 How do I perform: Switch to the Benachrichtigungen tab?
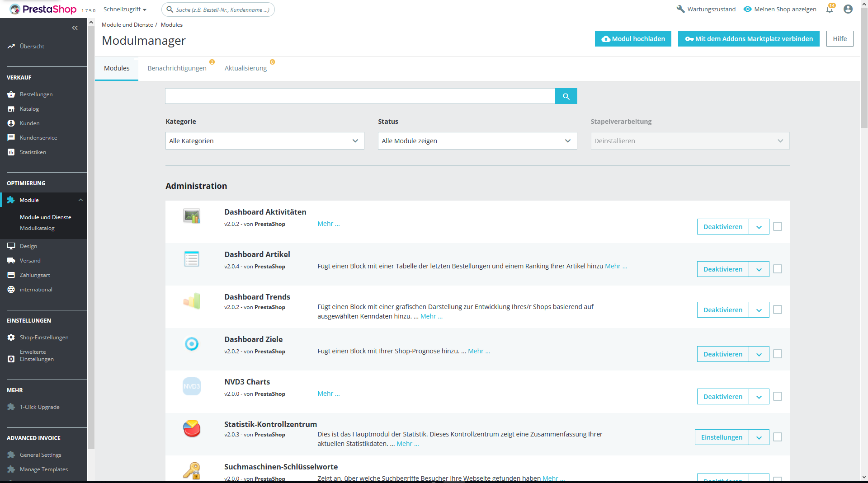pyautogui.click(x=177, y=68)
